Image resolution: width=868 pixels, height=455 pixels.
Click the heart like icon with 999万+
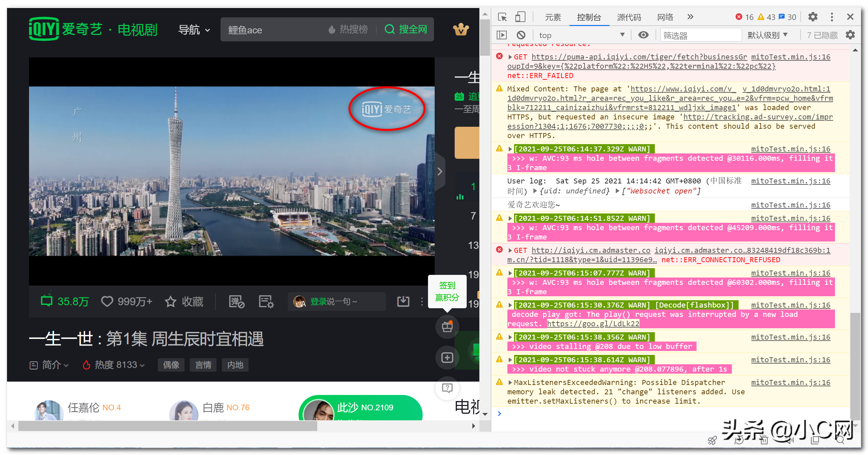pos(107,301)
